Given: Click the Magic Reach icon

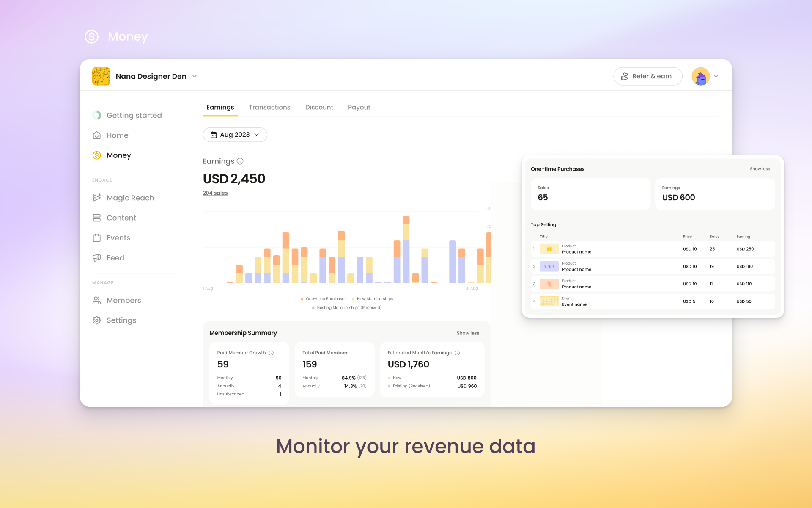Looking at the screenshot, I should 96,197.
